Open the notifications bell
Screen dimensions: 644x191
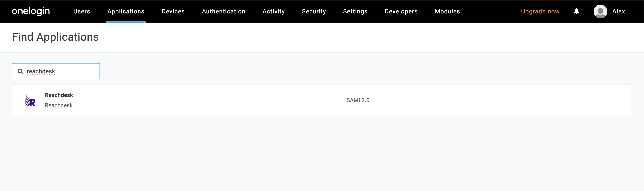577,12
